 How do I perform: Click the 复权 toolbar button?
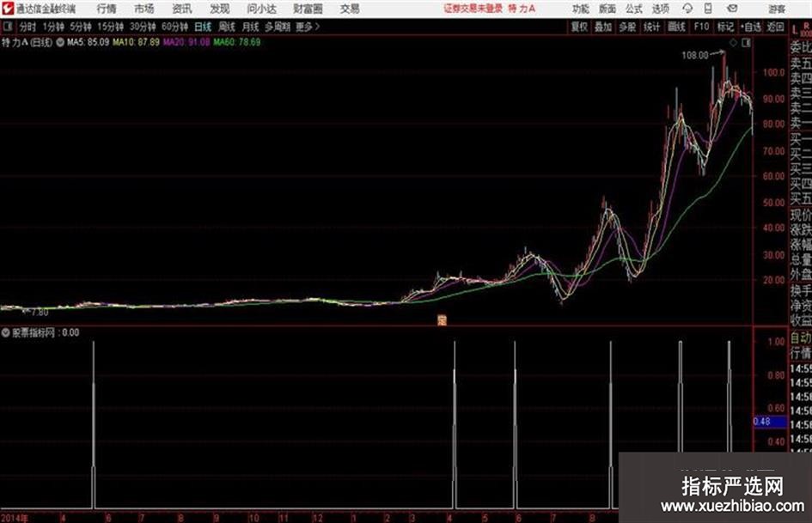coord(579,27)
